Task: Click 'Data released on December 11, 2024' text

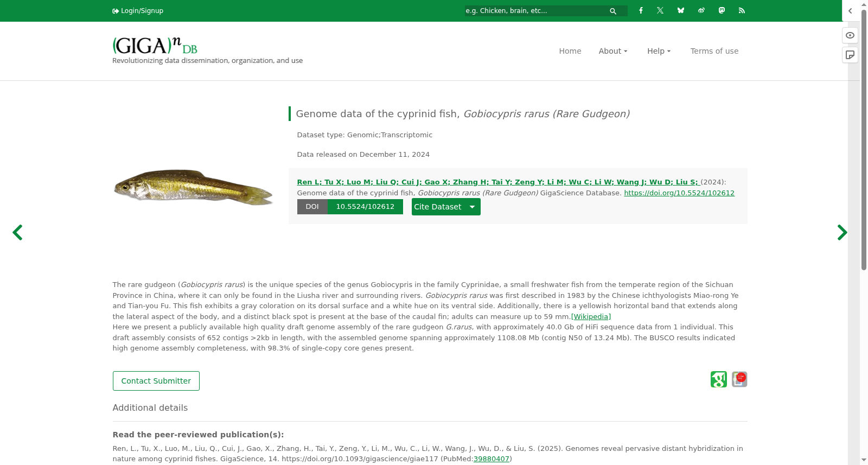Action: point(363,155)
